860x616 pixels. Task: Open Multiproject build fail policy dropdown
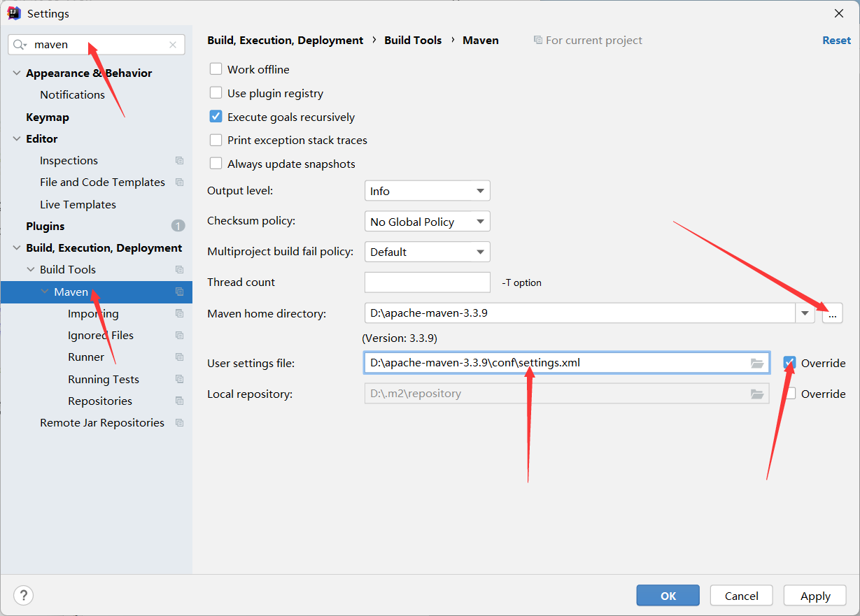427,252
